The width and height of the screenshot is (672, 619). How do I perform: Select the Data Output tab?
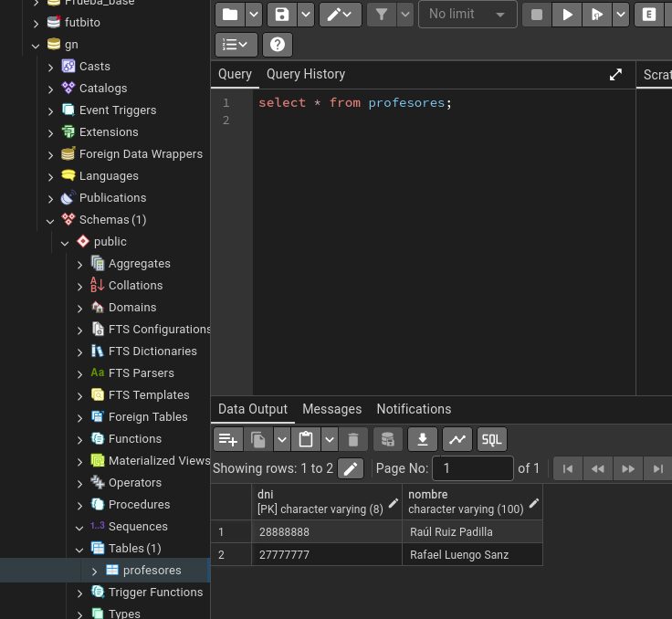253,409
